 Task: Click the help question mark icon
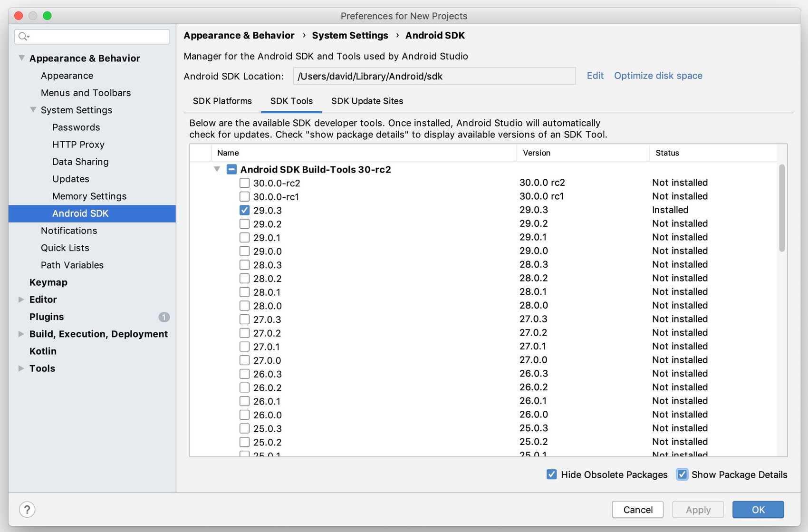(27, 510)
